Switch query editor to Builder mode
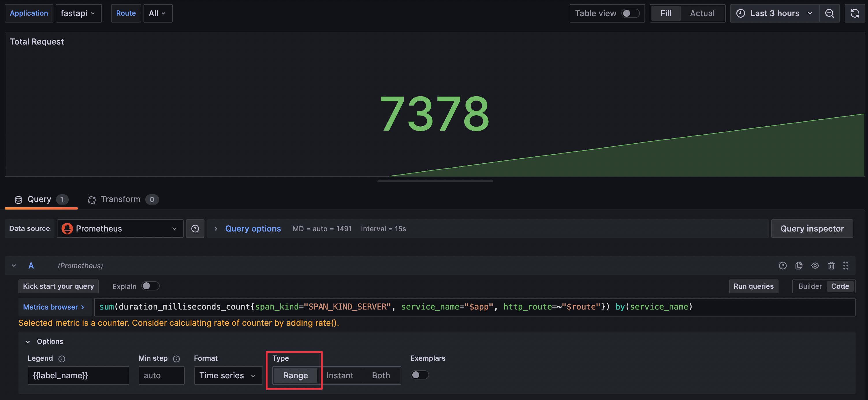 click(810, 286)
